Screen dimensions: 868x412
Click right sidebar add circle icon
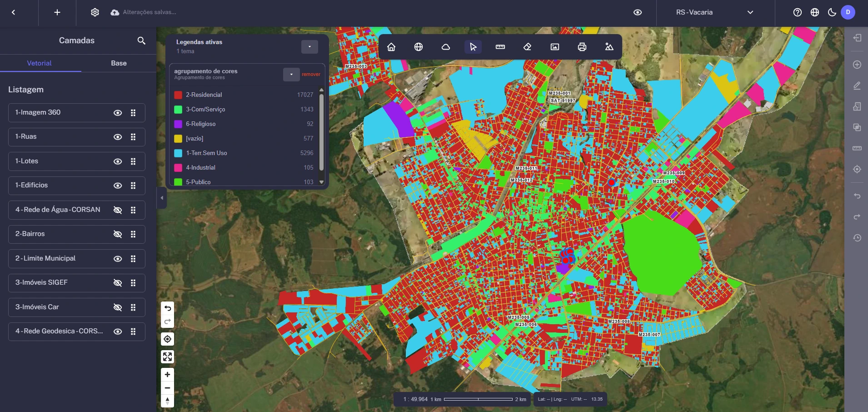coord(857,65)
